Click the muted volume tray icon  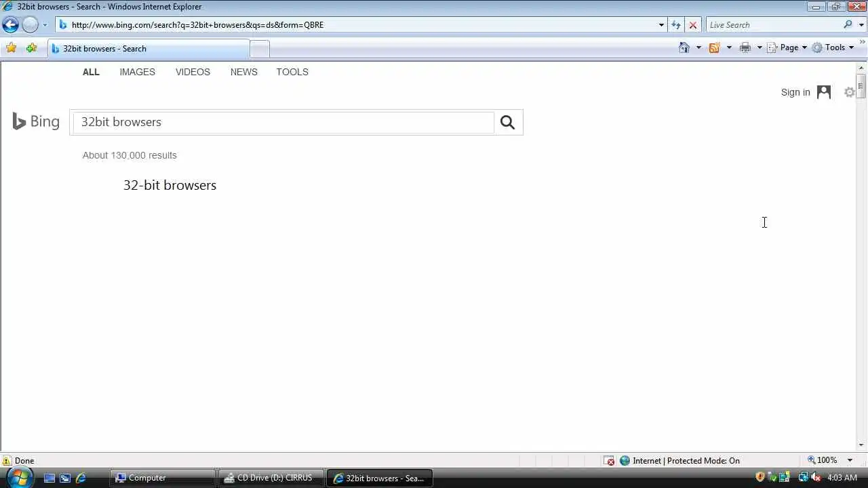click(x=816, y=477)
